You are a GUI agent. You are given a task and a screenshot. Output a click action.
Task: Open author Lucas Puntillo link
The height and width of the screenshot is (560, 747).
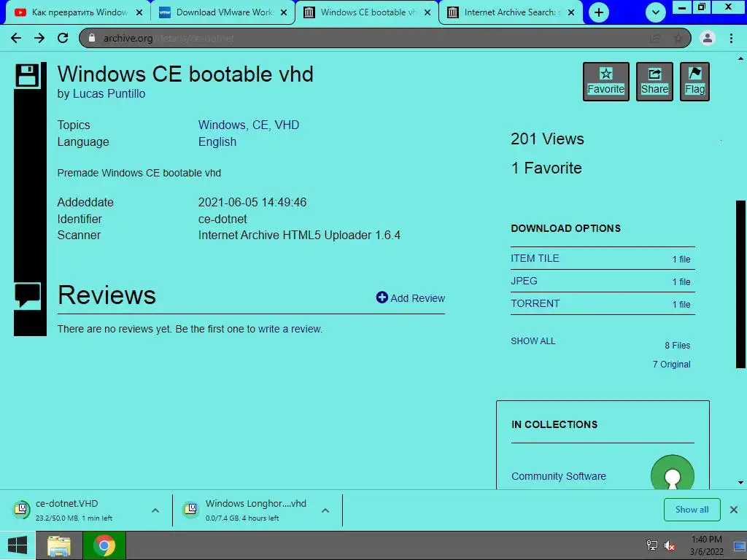point(109,94)
